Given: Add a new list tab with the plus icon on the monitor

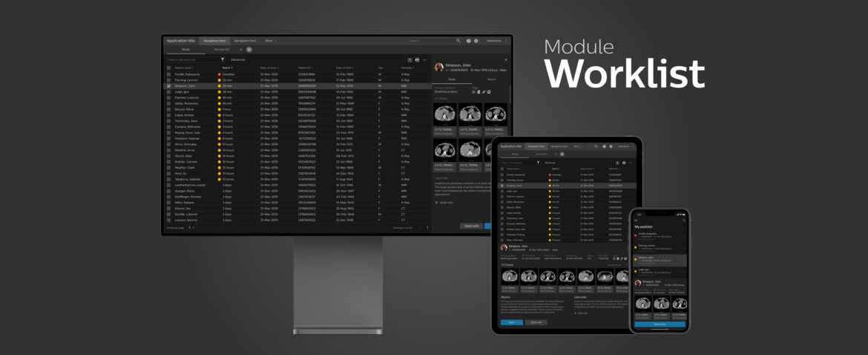Looking at the screenshot, I should [249, 49].
